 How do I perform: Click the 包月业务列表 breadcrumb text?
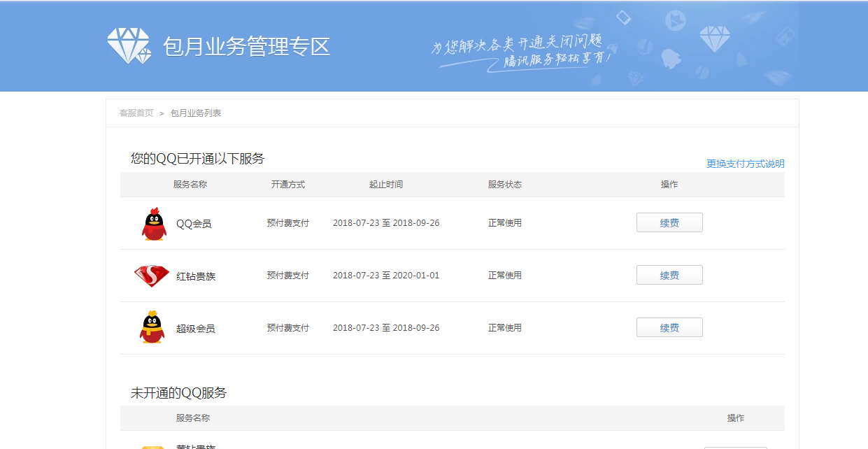click(x=196, y=113)
